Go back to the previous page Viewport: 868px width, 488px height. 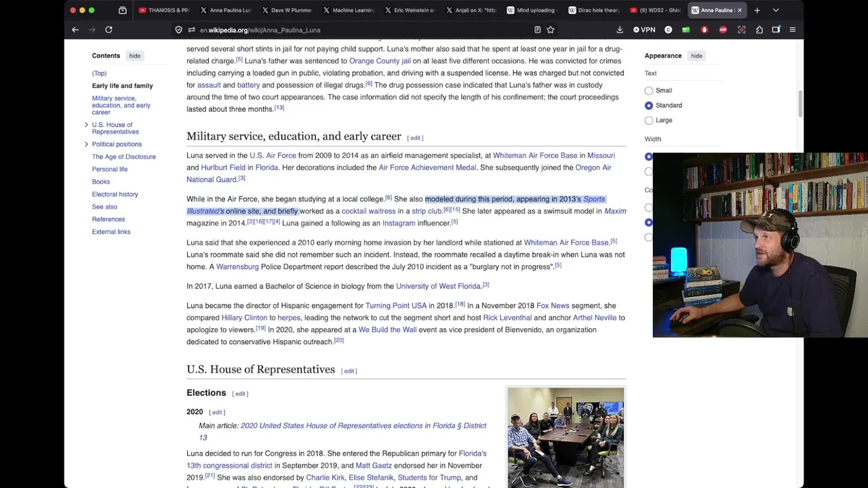[75, 30]
